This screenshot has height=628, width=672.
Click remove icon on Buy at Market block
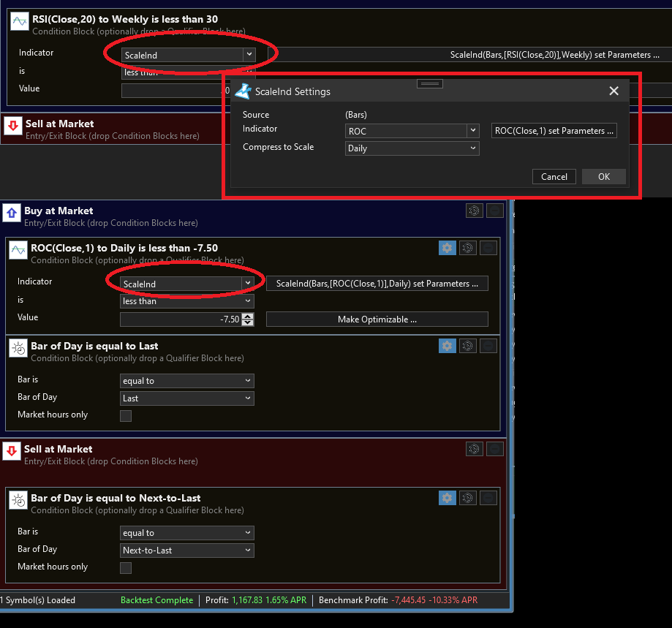click(x=494, y=211)
